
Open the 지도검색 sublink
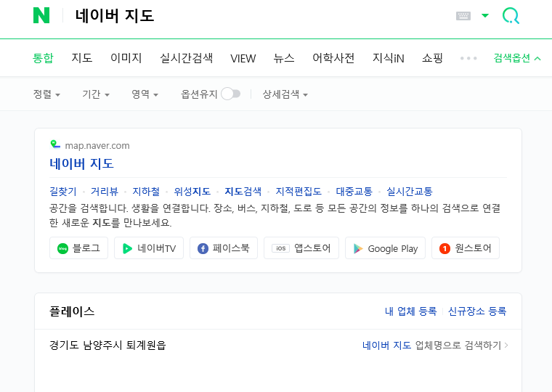coord(243,192)
